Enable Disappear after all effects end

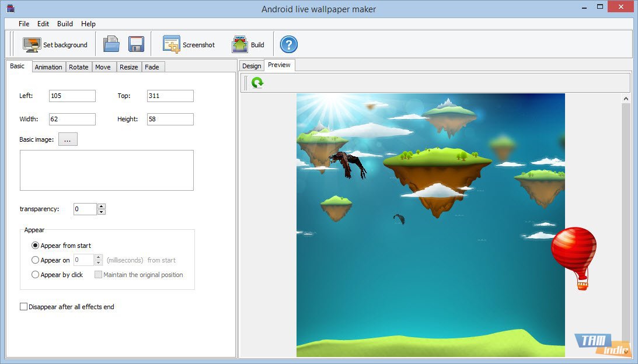point(24,307)
